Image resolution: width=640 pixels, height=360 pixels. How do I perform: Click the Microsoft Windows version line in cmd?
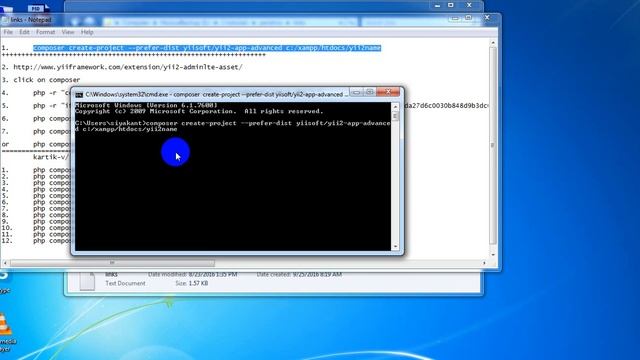147,105
